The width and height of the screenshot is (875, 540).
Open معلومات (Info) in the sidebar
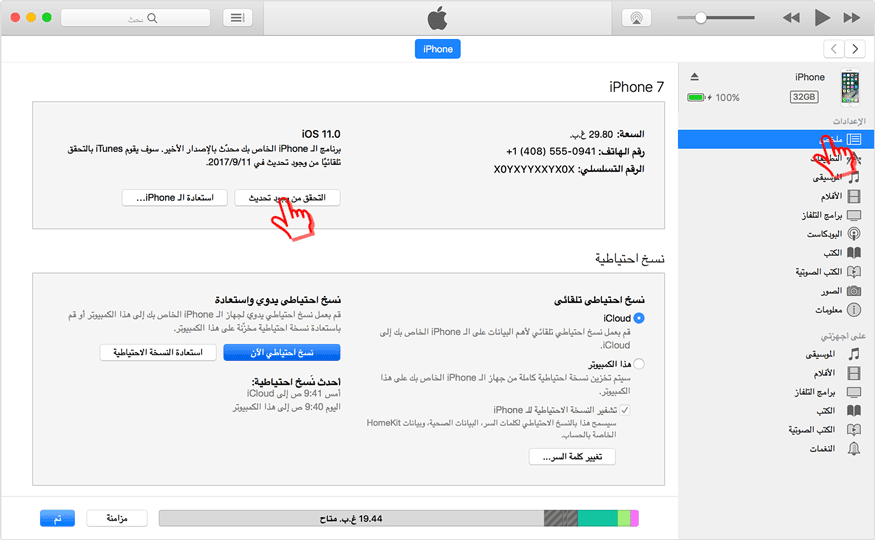pyautogui.click(x=838, y=310)
